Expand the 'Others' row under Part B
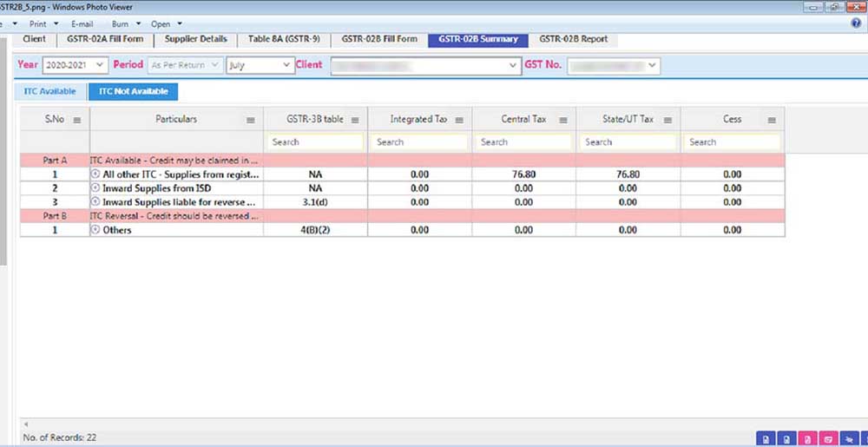This screenshot has height=447, width=868. point(95,230)
